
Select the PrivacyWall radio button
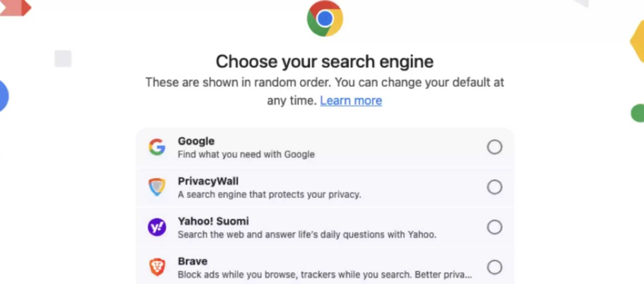click(x=495, y=187)
